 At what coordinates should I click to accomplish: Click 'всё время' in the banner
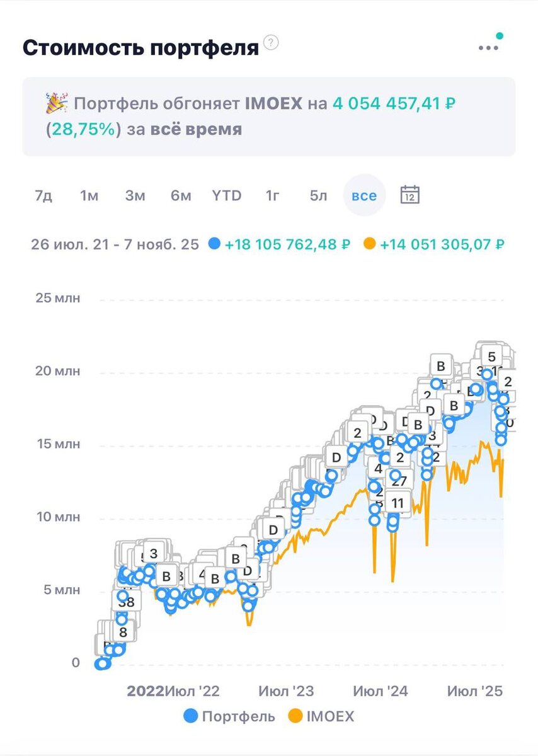196,129
